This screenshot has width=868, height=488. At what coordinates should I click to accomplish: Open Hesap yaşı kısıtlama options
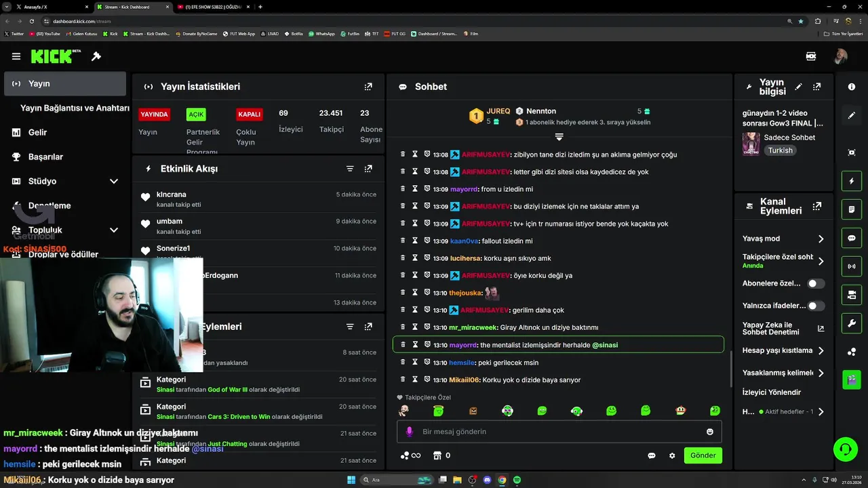784,350
